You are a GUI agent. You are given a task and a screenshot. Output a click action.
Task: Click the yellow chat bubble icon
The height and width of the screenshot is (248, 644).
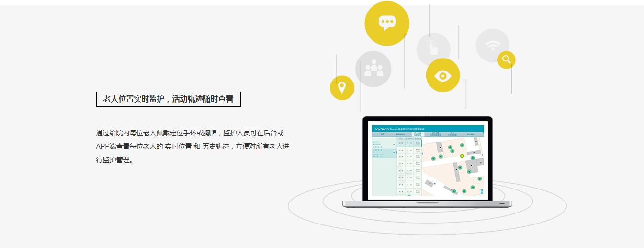tap(387, 23)
